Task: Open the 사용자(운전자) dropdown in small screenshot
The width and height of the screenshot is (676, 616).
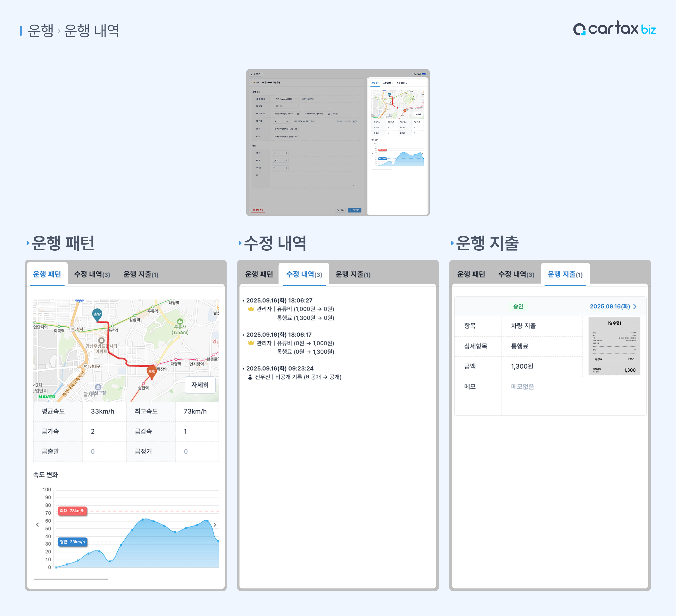Action: point(285,99)
